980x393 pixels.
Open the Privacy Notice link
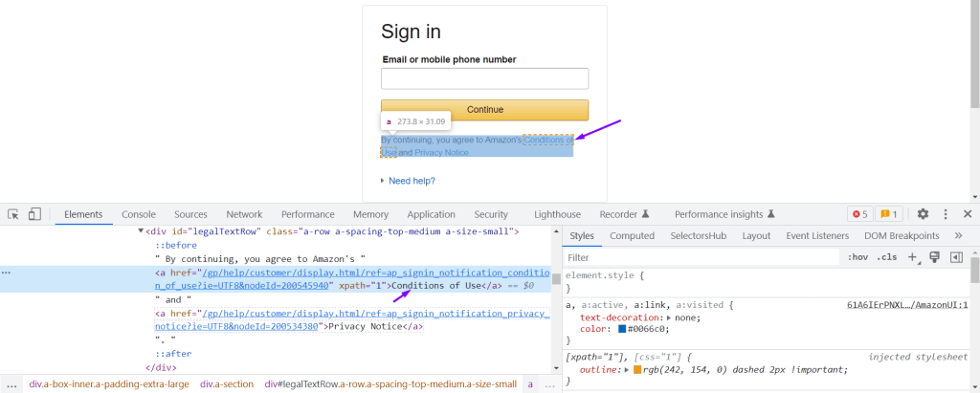tap(441, 153)
